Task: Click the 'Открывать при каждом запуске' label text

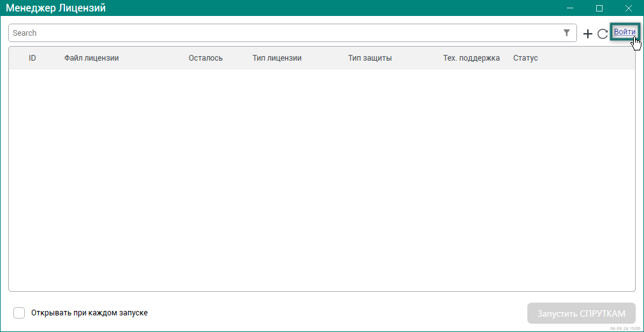Action: point(89,313)
